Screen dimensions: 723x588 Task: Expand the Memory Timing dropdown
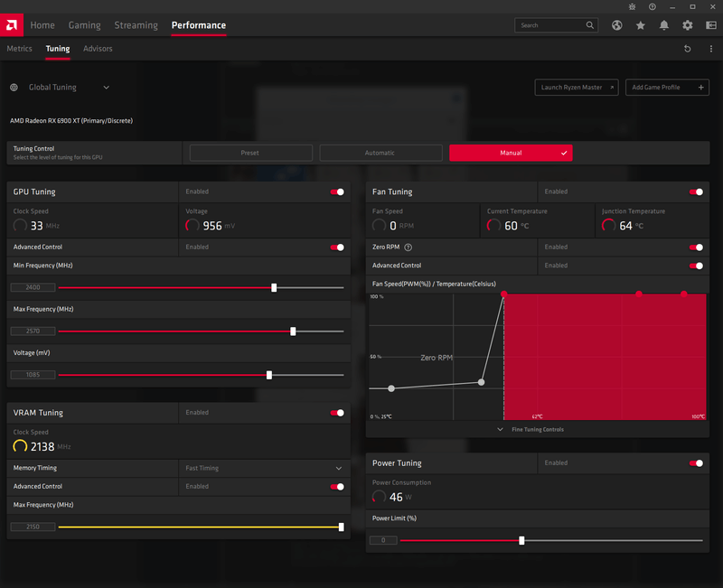pos(339,468)
